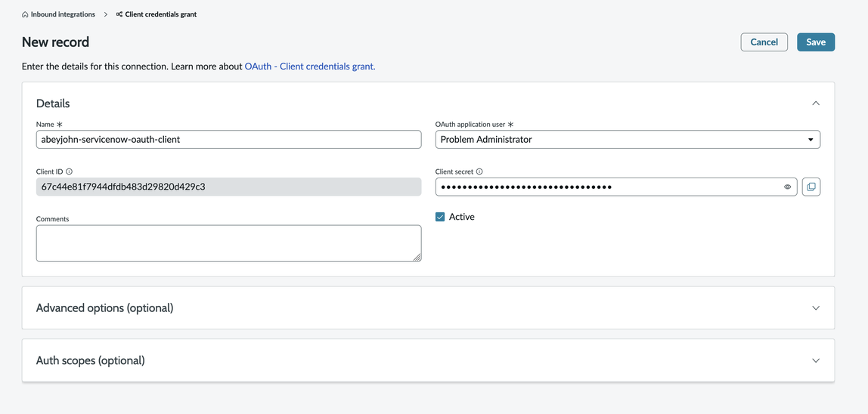Click the Client ID info icon
This screenshot has height=414, width=868.
point(70,171)
